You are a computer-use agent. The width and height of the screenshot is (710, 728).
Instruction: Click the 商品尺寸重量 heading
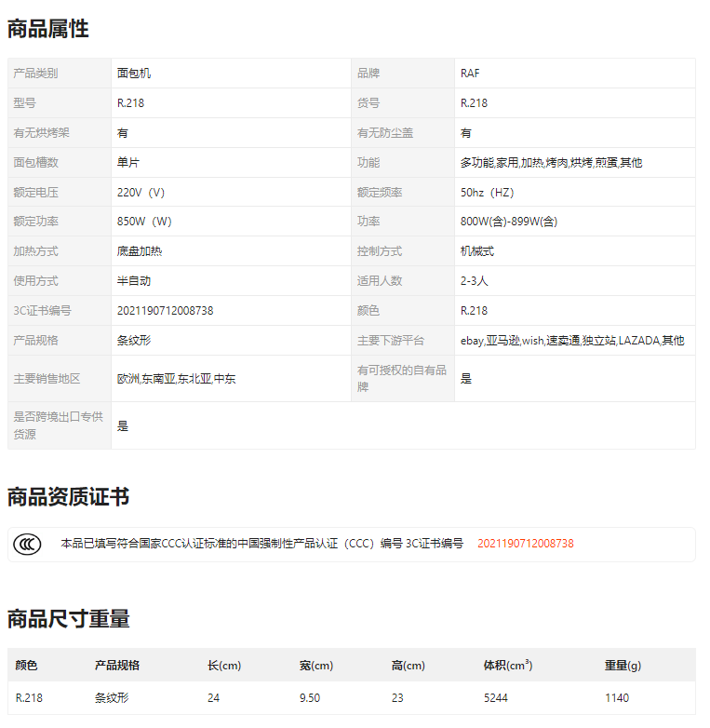pyautogui.click(x=68, y=618)
